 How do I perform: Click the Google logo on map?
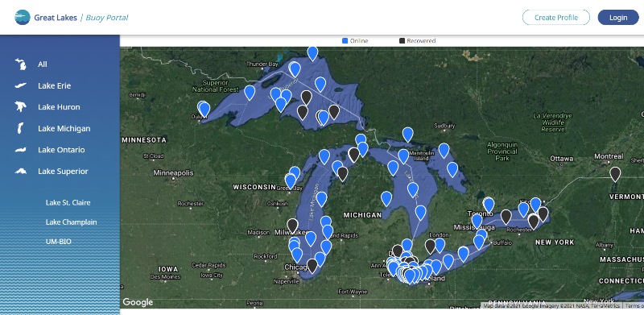(x=138, y=302)
